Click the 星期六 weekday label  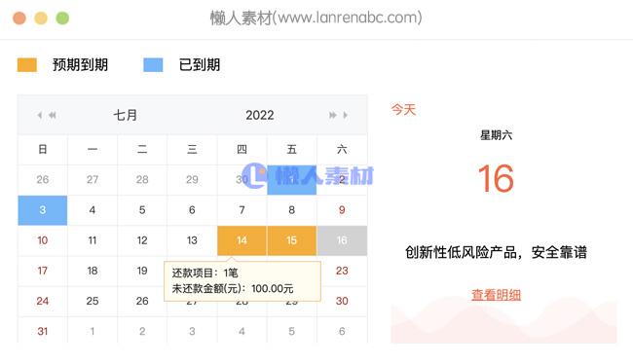pyautogui.click(x=496, y=135)
